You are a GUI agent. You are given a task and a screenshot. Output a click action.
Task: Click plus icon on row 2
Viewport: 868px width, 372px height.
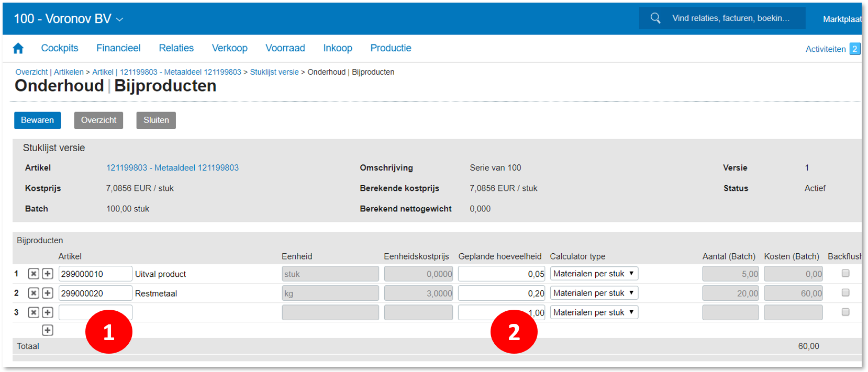[x=48, y=293]
